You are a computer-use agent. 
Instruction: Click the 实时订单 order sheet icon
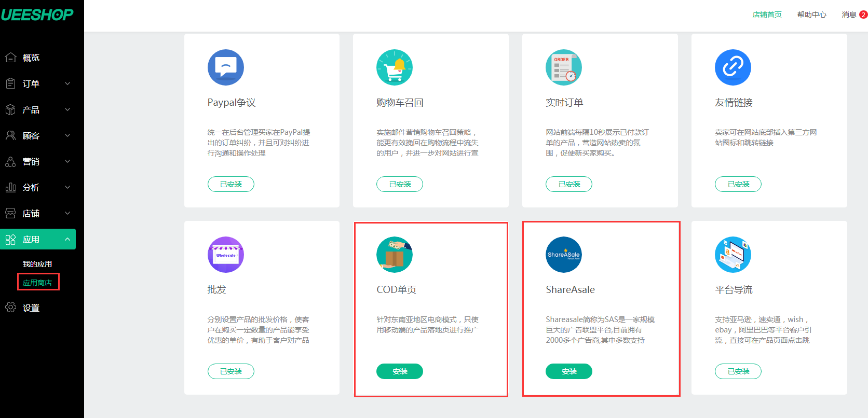point(564,67)
